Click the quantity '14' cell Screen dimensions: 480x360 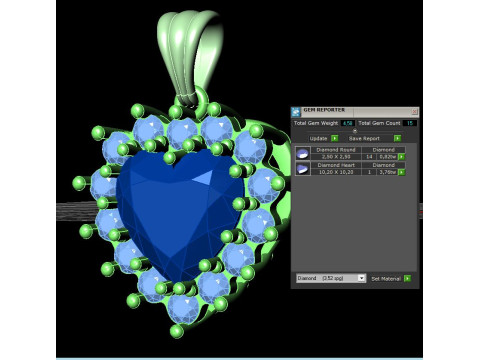[x=369, y=157]
